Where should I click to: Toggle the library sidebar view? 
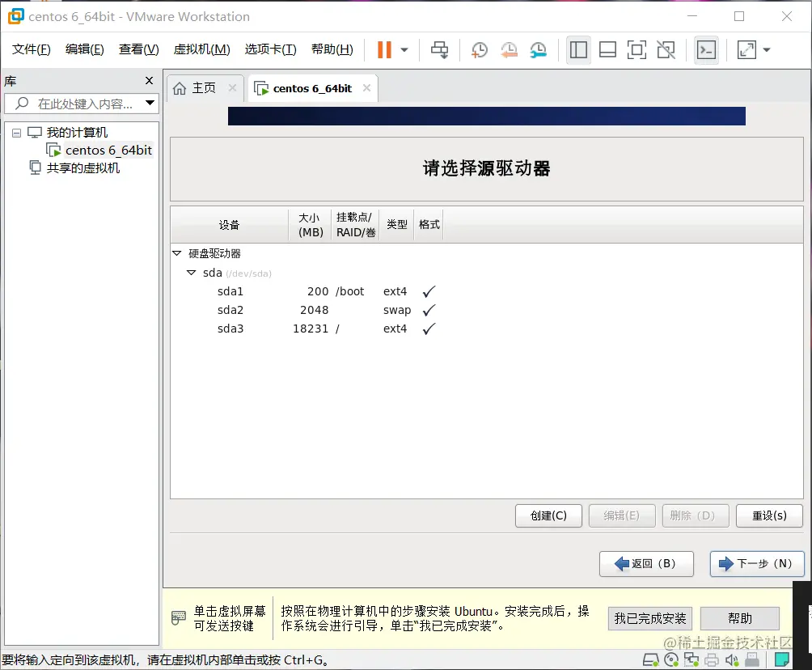[578, 49]
